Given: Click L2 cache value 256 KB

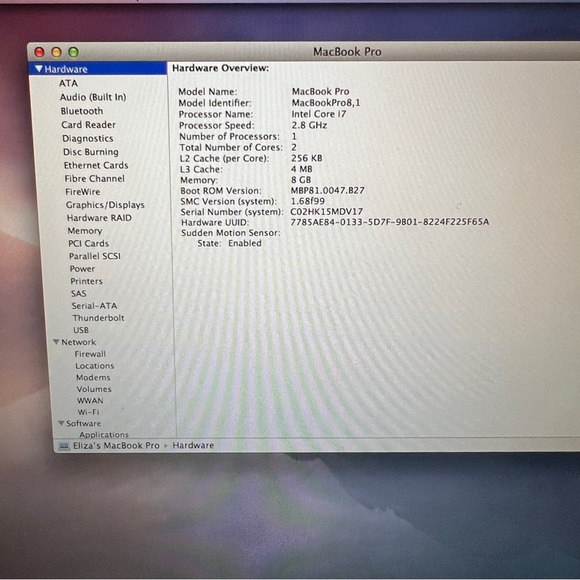Looking at the screenshot, I should coord(306,158).
